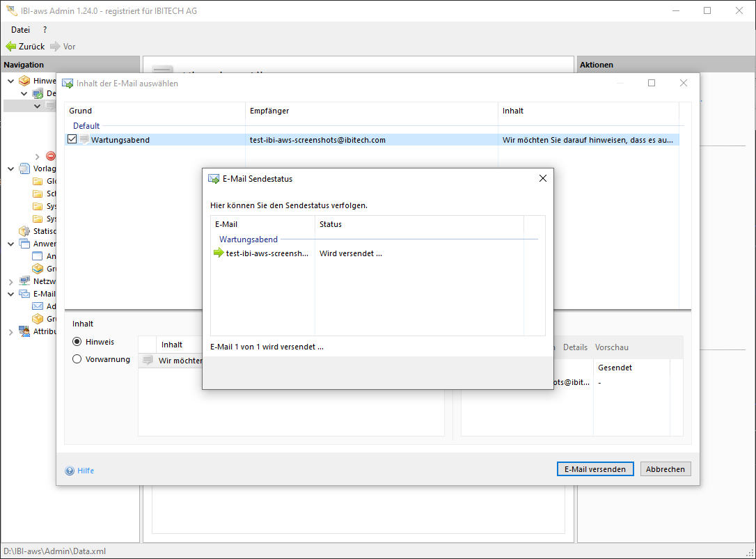Click the green sending arrow icon in status list
The image size is (756, 559).
[x=219, y=253]
